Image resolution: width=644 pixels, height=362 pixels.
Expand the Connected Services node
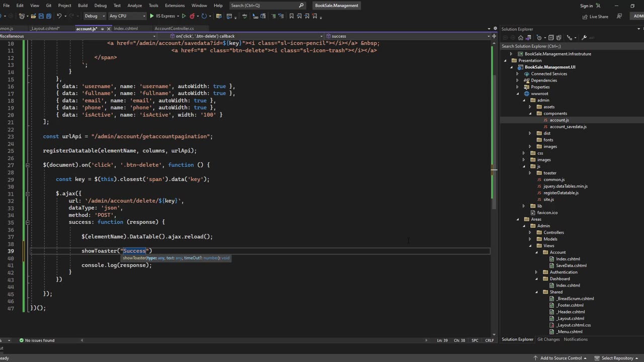tap(517, 74)
